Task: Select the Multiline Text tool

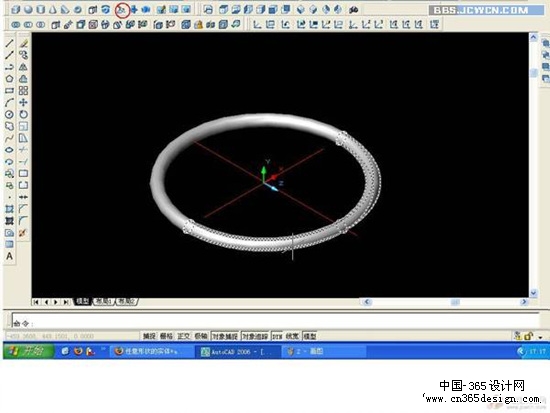Action: click(x=9, y=256)
